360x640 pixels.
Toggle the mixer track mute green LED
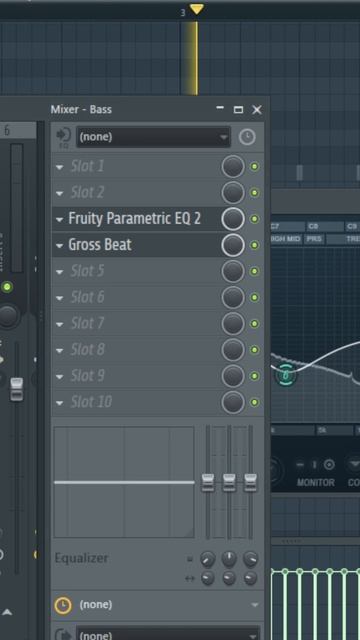click(x=7, y=287)
